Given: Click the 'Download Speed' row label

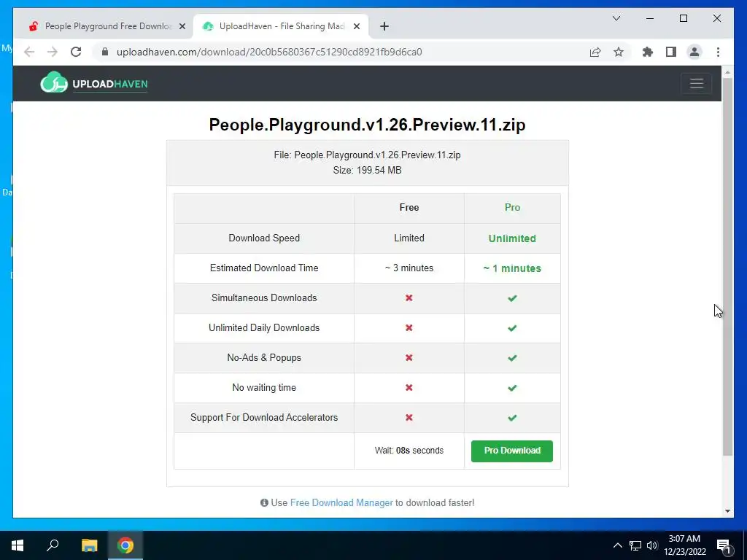Looking at the screenshot, I should [264, 238].
